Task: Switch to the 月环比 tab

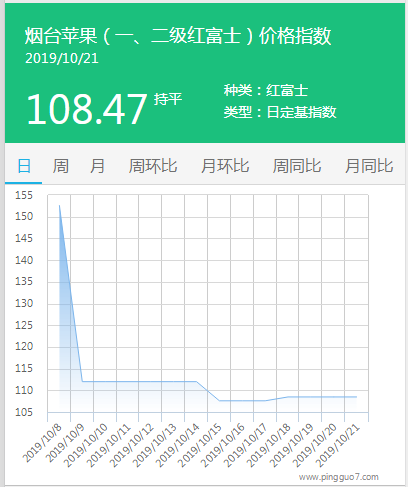Action: coord(225,166)
